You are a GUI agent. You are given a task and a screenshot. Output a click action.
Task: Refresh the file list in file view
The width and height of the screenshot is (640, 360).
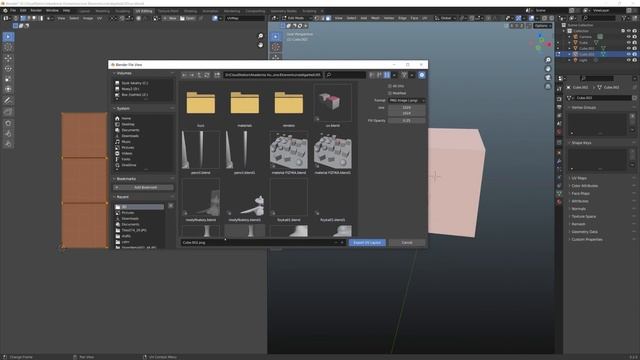coord(207,75)
